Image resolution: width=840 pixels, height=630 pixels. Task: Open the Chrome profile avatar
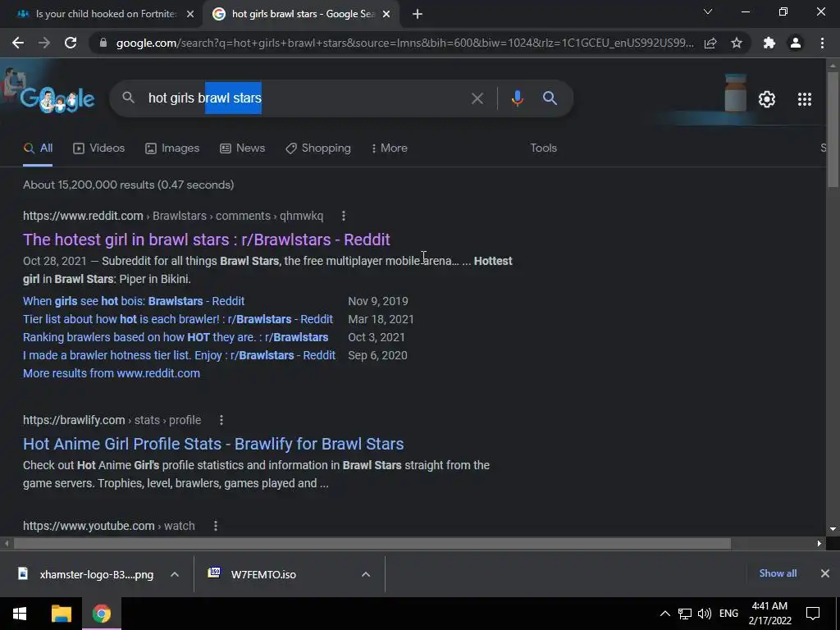tap(796, 43)
